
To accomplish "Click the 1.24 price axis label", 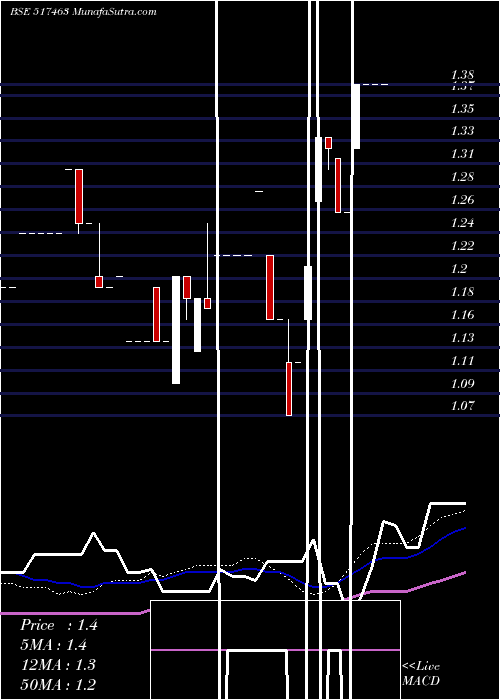I will point(462,223).
